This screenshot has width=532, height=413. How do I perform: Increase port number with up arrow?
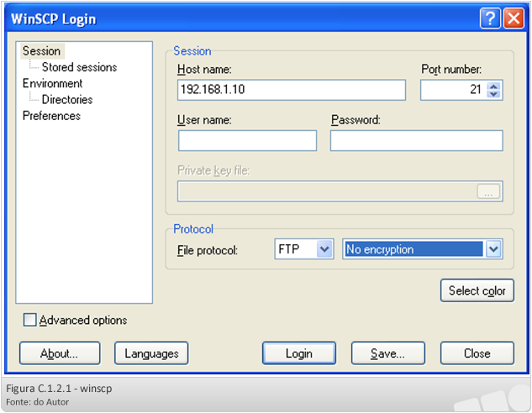coord(493,86)
